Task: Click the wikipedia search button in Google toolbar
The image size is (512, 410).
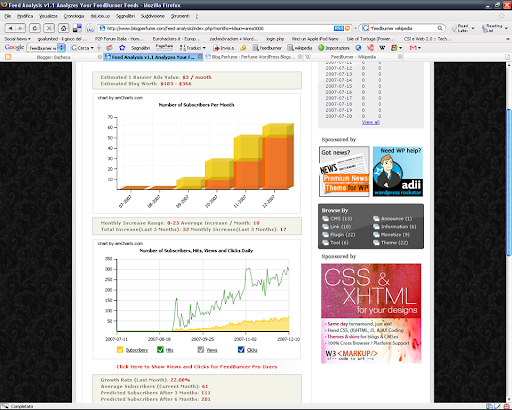Action: click(300, 48)
